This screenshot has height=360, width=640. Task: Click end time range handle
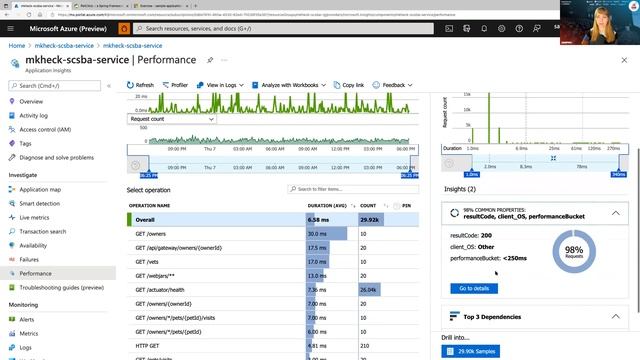(x=410, y=175)
